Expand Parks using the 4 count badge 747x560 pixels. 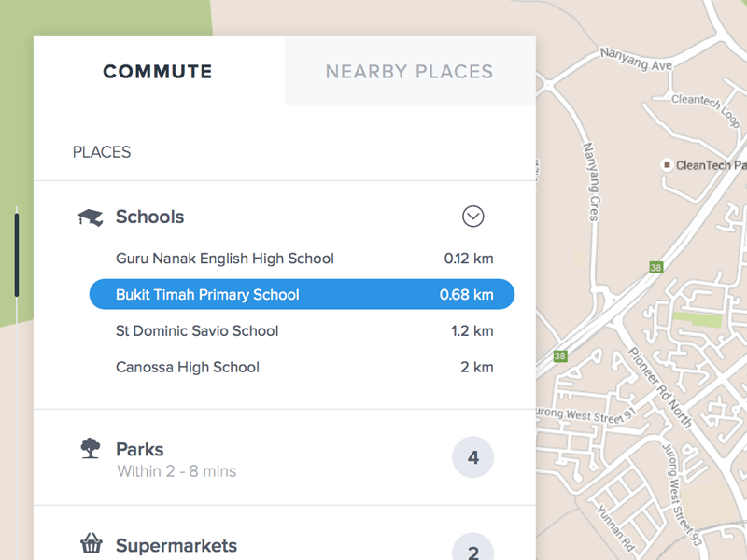tap(472, 458)
